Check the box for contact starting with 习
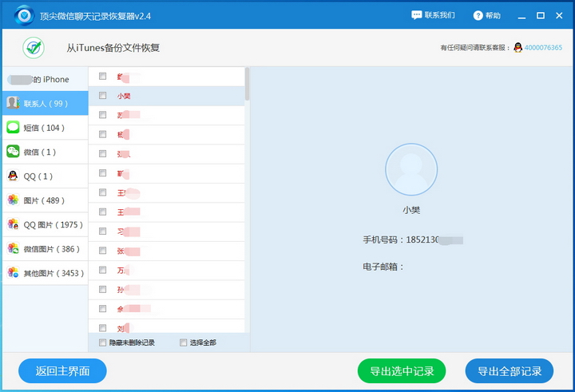 (x=103, y=231)
